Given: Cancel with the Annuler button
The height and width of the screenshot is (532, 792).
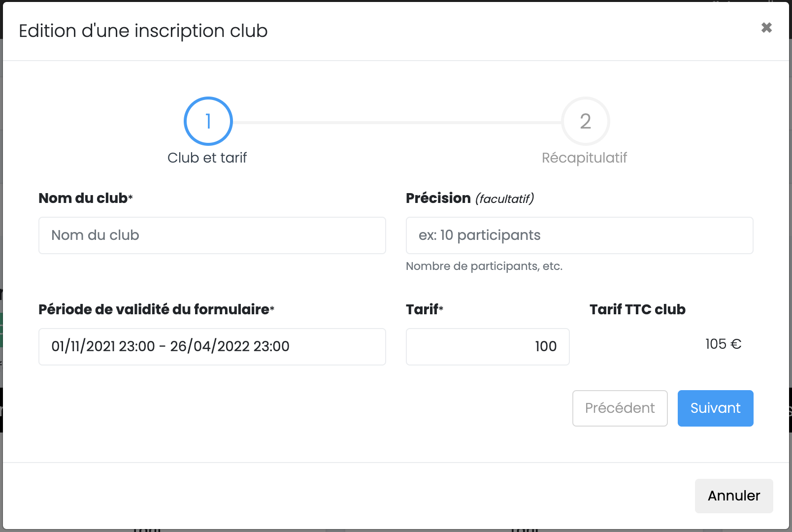Looking at the screenshot, I should (x=734, y=496).
